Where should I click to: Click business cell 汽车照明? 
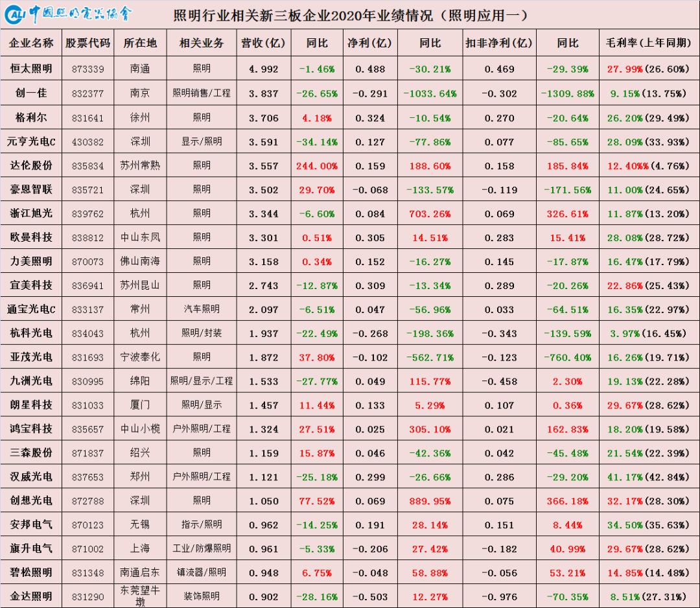point(202,309)
